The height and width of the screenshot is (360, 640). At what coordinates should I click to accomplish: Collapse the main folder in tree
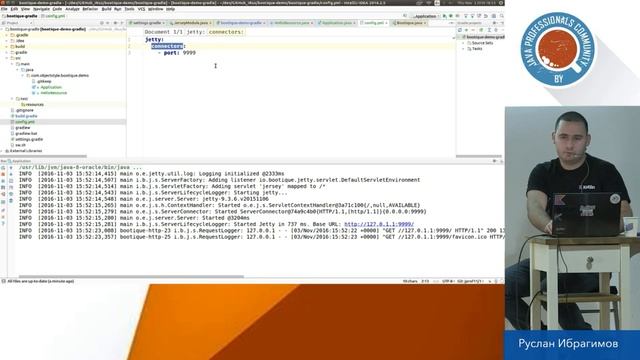[x=12, y=64]
